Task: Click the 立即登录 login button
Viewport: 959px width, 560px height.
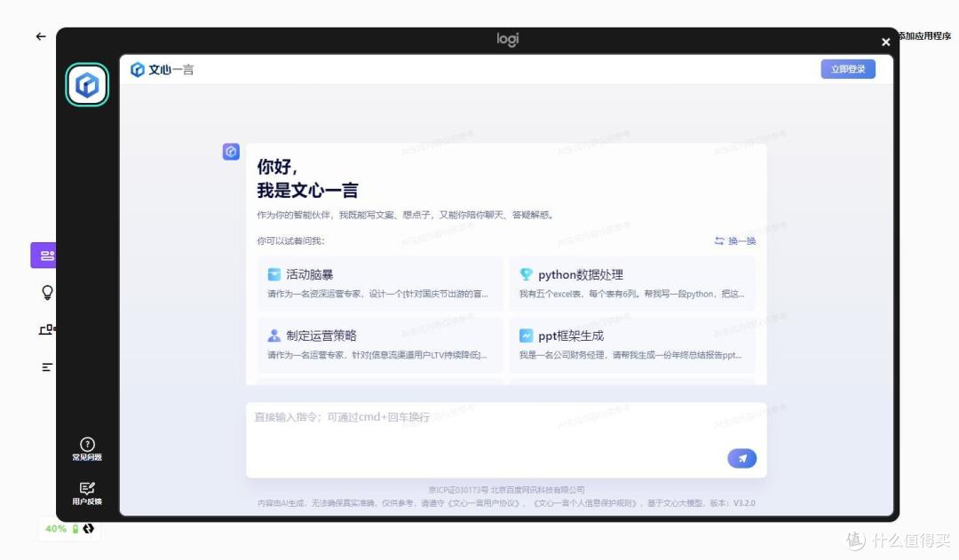Action: (848, 69)
